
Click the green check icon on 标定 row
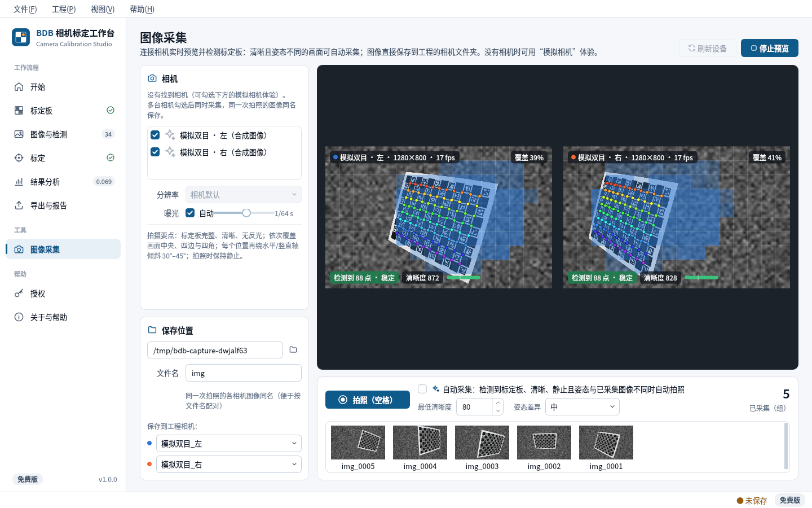(111, 157)
